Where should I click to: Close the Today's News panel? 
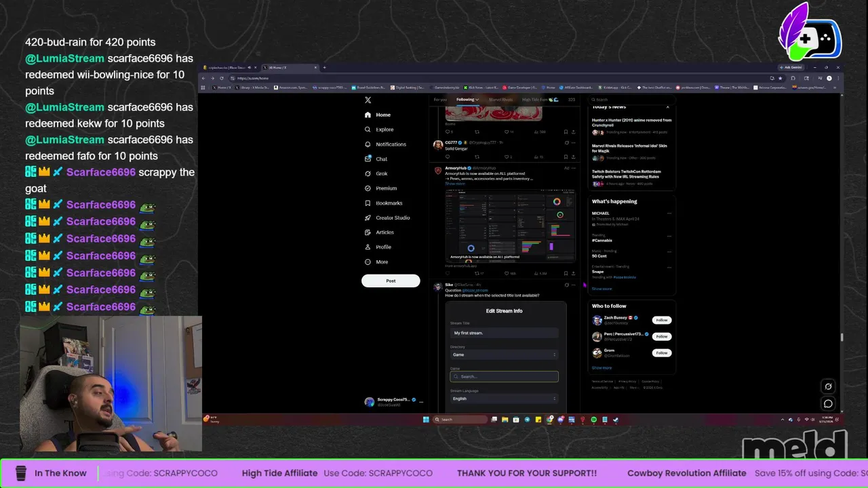click(667, 107)
